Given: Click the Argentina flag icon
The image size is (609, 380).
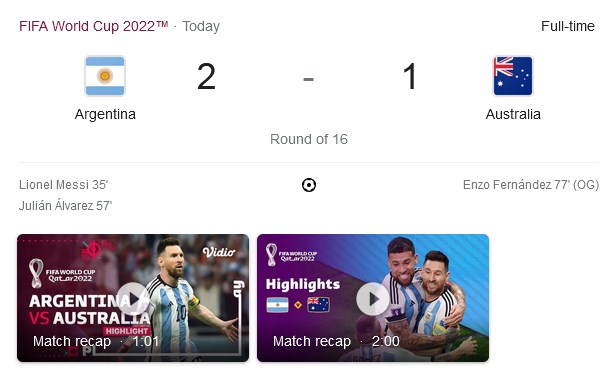Looking at the screenshot, I should pos(105,76).
